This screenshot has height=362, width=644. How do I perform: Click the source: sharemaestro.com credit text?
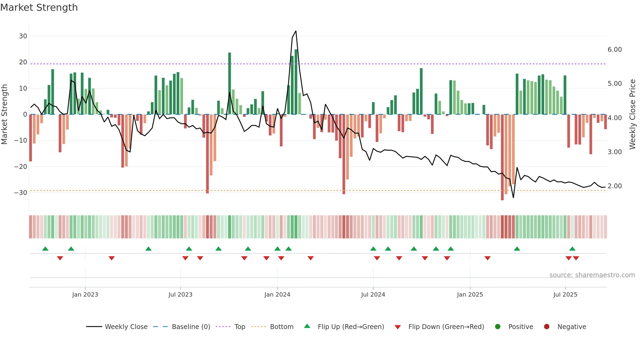coord(592,275)
